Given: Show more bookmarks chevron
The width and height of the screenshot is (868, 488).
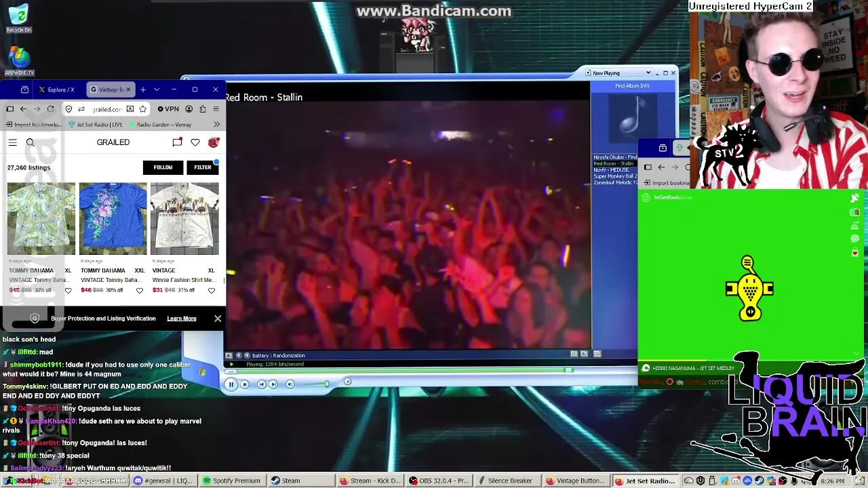Looking at the screenshot, I should coord(216,125).
